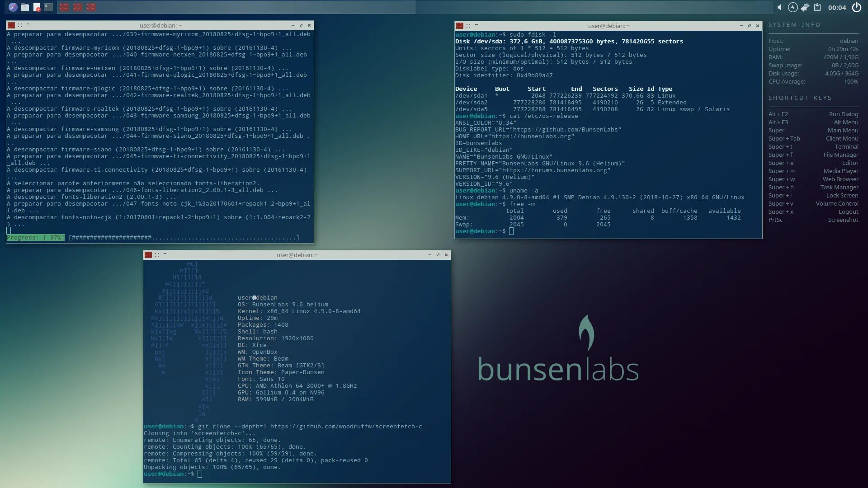The width and height of the screenshot is (868, 488).
Task: Click 'Alt + F2 Run Dialog' shortcut entry
Action: click(x=813, y=114)
